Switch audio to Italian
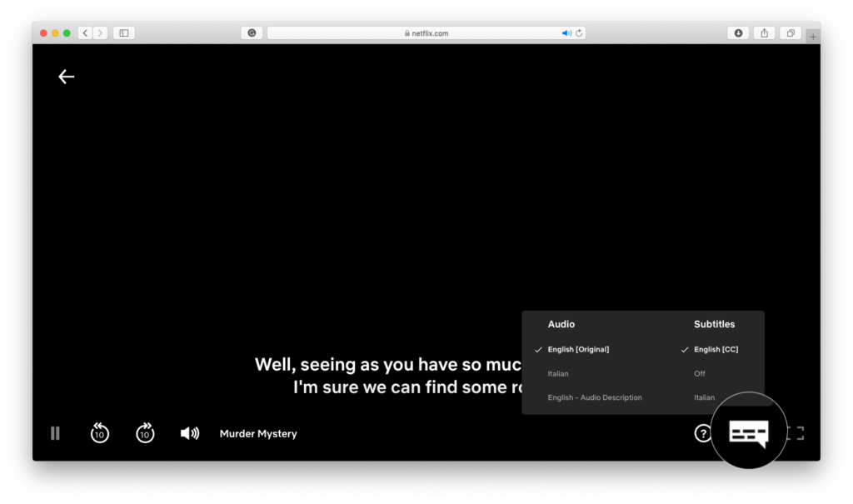Image resolution: width=853 pixels, height=504 pixels. point(558,374)
